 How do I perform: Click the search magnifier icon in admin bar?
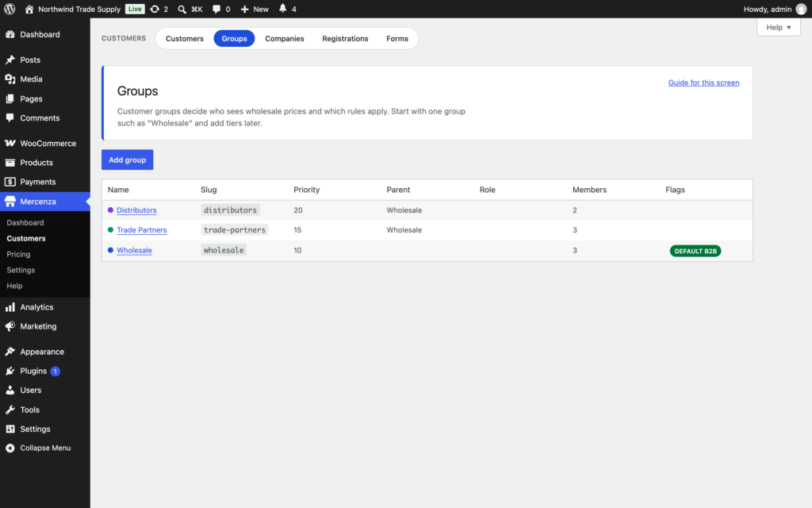(182, 9)
